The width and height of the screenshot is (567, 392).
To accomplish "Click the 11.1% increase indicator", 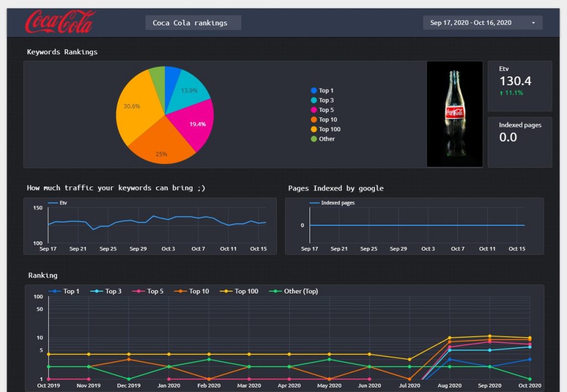I will pyautogui.click(x=511, y=93).
